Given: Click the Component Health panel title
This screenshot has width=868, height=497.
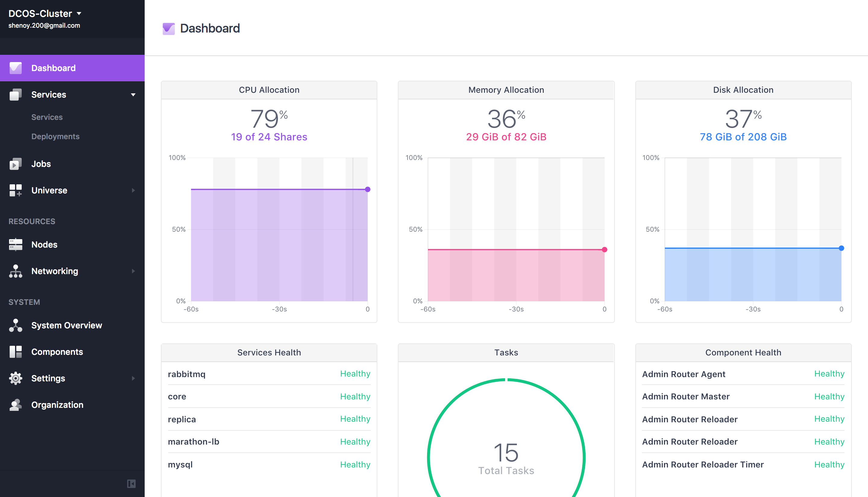Looking at the screenshot, I should click(x=743, y=353).
